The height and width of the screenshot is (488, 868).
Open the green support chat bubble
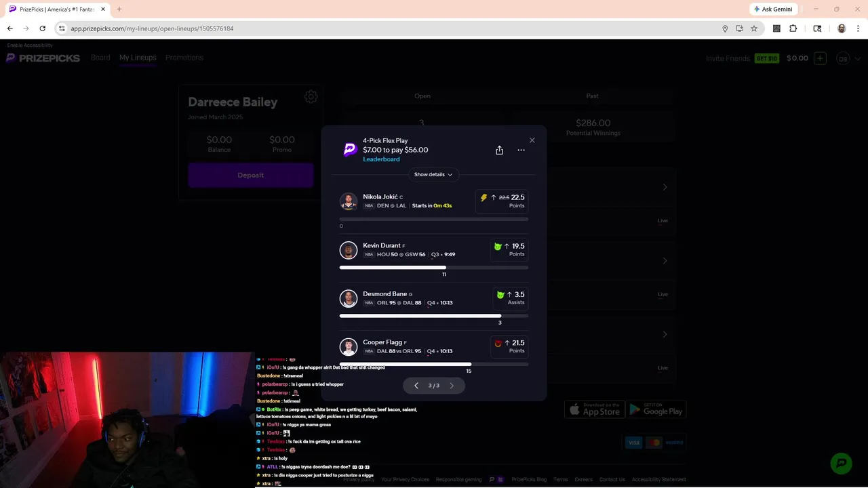coord(842,463)
